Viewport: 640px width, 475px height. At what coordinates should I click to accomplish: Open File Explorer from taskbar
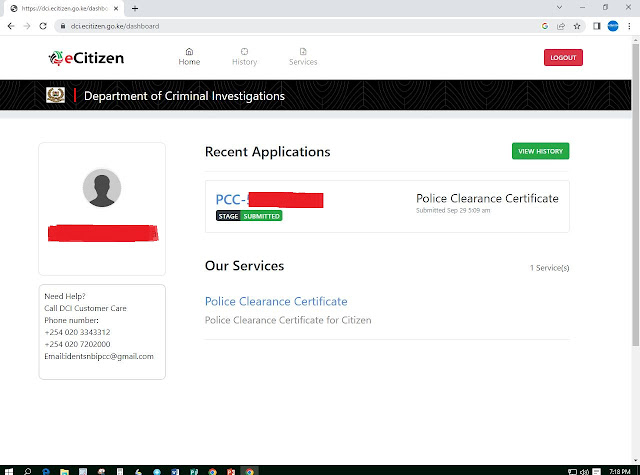point(64,471)
